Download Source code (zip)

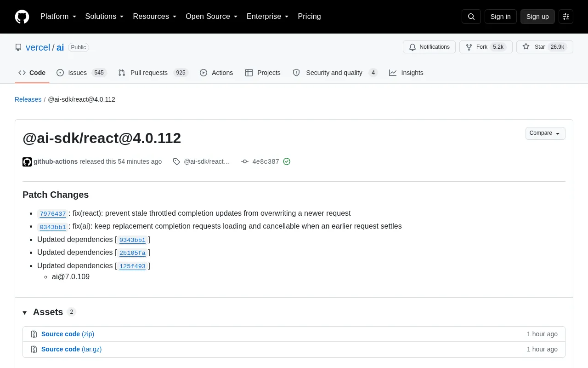coord(68,334)
